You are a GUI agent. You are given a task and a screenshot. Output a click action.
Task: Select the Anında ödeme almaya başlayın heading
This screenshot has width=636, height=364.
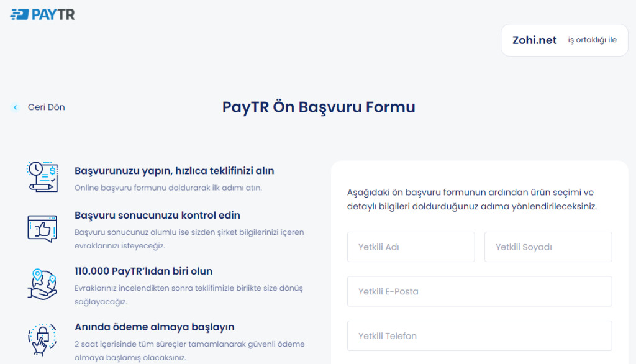(x=154, y=327)
